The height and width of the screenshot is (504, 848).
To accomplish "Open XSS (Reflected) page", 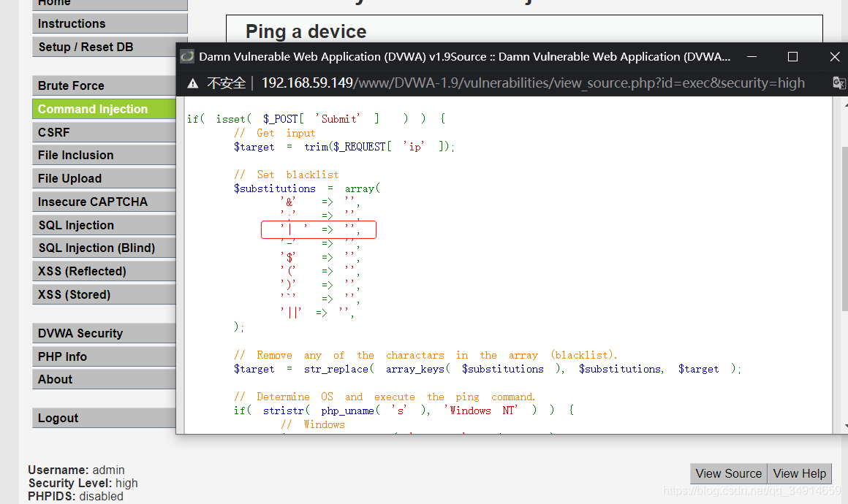I will [105, 271].
